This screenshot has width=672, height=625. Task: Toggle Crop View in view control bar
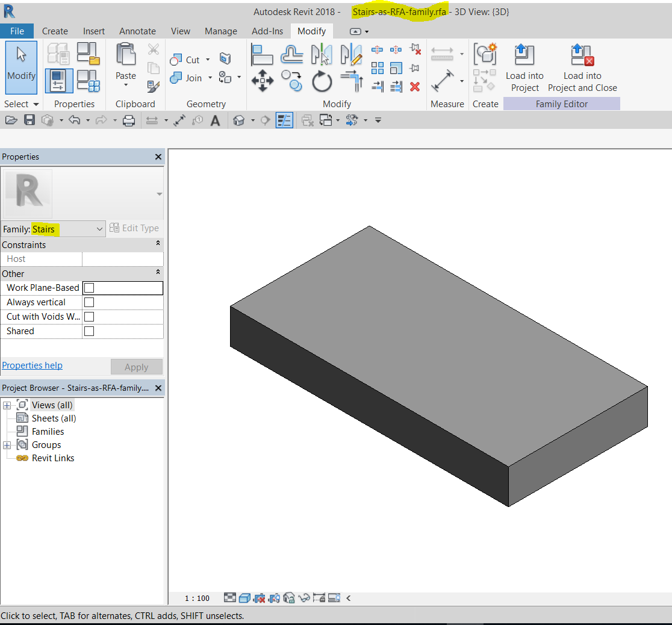click(x=260, y=597)
